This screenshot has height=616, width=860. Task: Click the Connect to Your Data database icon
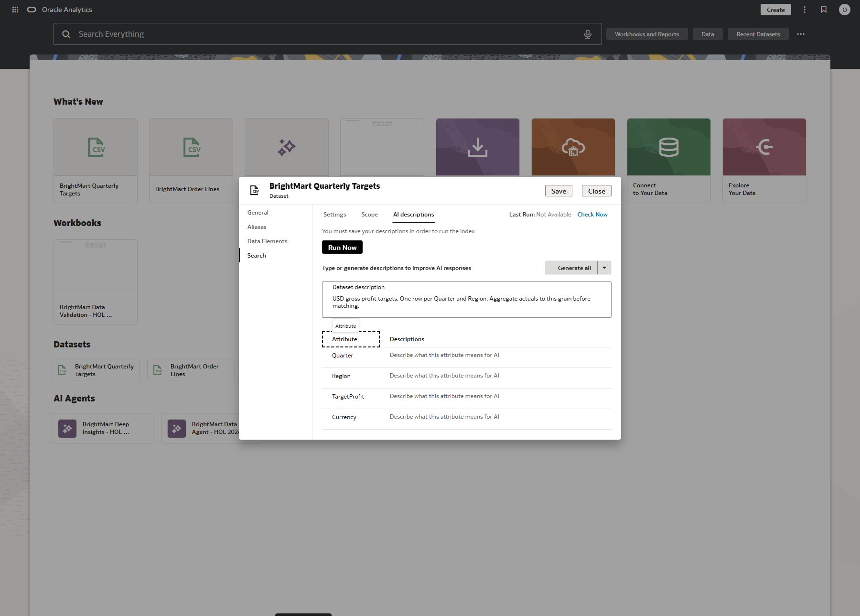(x=669, y=147)
